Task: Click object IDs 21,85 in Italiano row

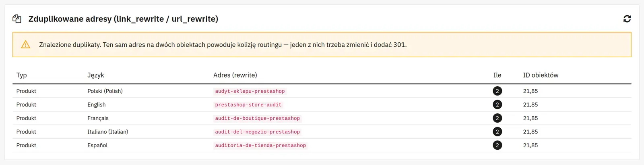Action: pos(530,132)
